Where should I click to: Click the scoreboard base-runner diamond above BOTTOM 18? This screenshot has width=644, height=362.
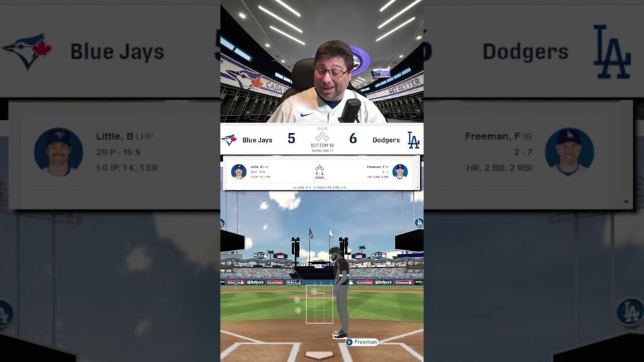point(322,136)
